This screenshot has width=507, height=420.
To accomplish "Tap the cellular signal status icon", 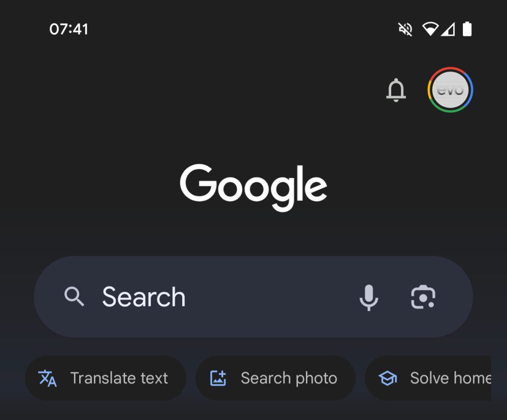I will click(448, 29).
